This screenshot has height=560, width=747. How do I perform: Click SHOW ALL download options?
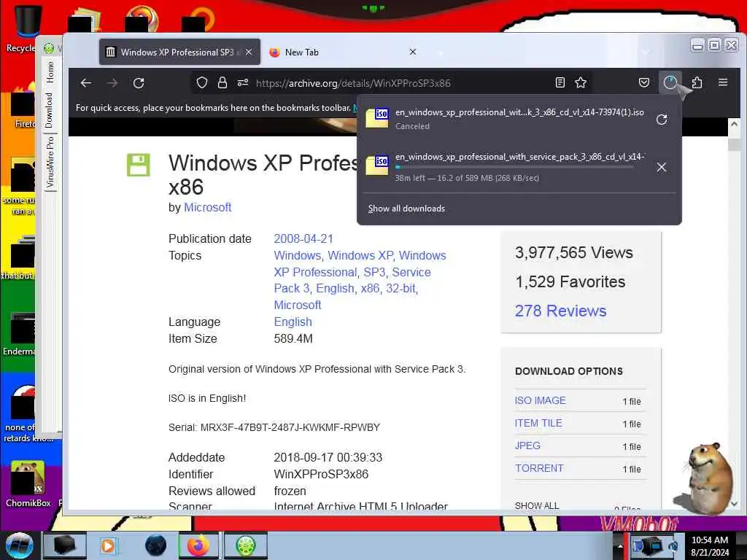(x=536, y=505)
